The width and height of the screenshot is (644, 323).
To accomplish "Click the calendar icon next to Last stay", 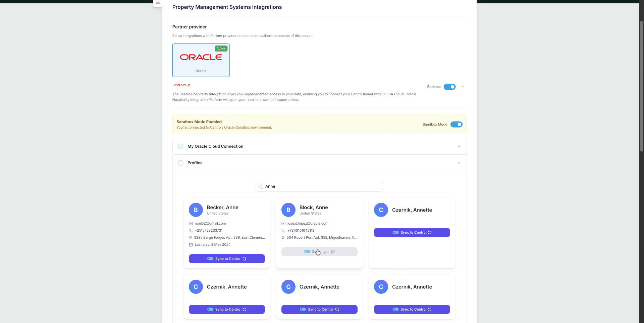I will [x=191, y=245].
